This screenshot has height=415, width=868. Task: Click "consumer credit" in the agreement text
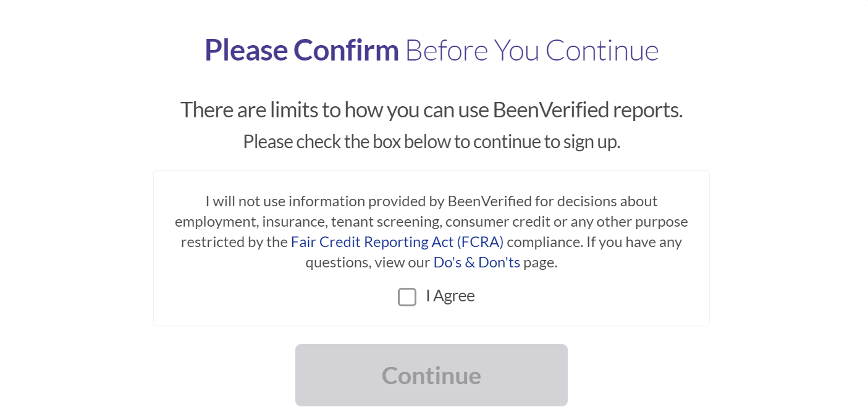487,222
